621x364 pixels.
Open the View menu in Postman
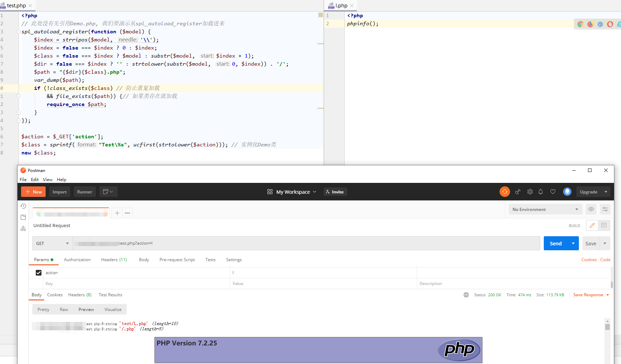coord(47,179)
